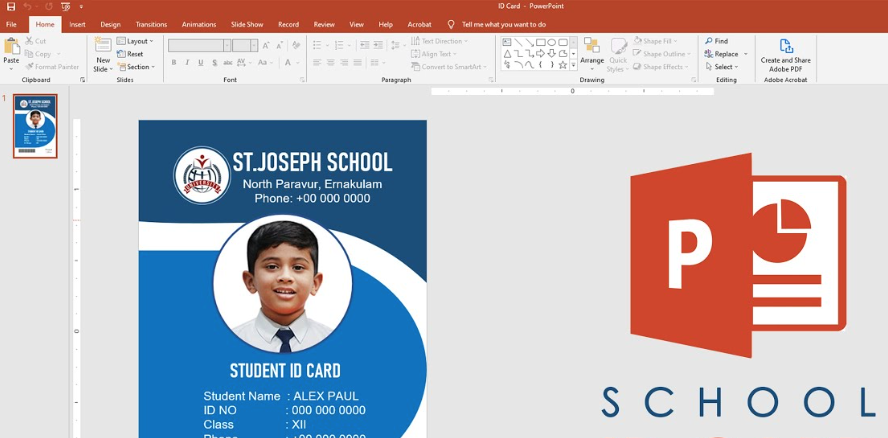The height and width of the screenshot is (438, 888).
Task: Toggle italic formatting
Action: point(187,62)
